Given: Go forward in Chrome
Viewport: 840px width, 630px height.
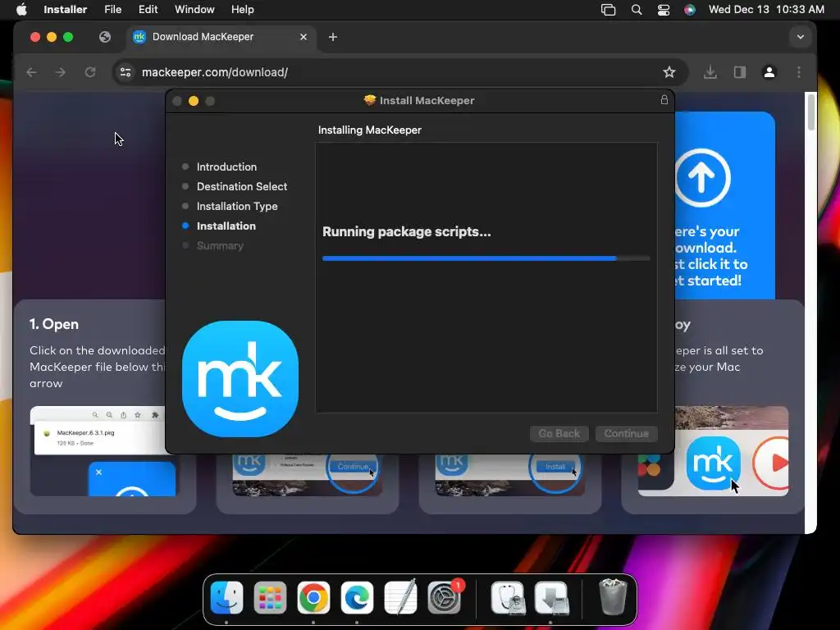Looking at the screenshot, I should click(60, 72).
